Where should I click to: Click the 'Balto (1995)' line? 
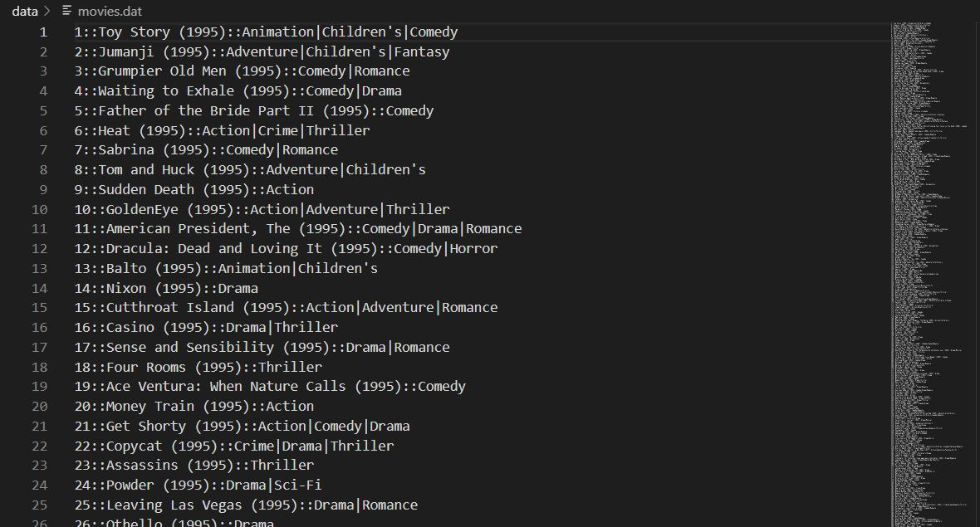[x=226, y=269]
